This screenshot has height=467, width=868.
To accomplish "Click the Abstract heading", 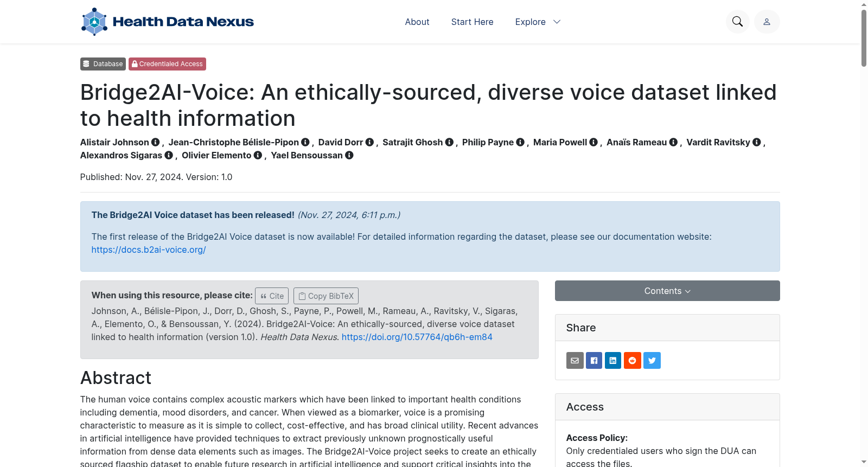I will coord(116,378).
